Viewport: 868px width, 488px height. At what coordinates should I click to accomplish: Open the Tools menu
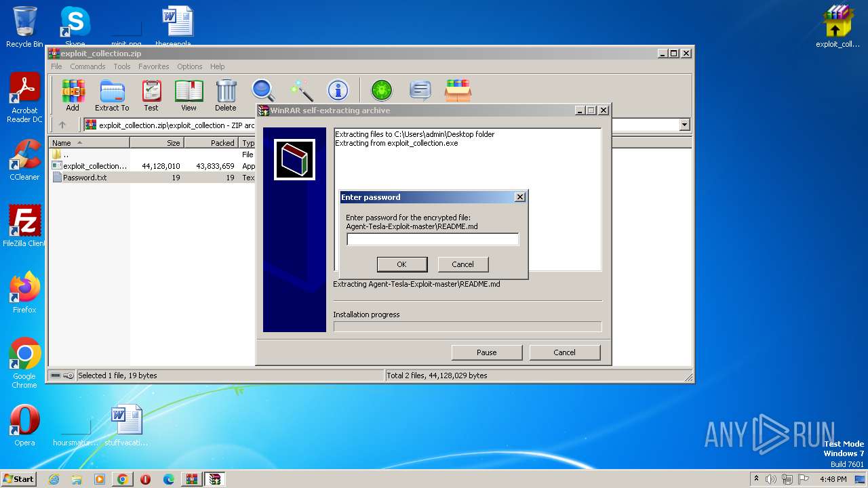point(122,66)
